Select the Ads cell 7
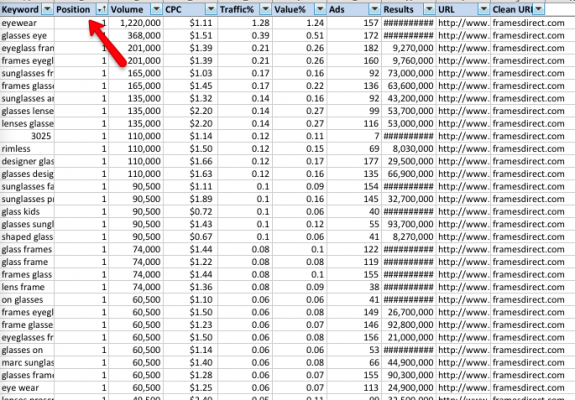The height and width of the screenshot is (400, 575). [x=354, y=136]
